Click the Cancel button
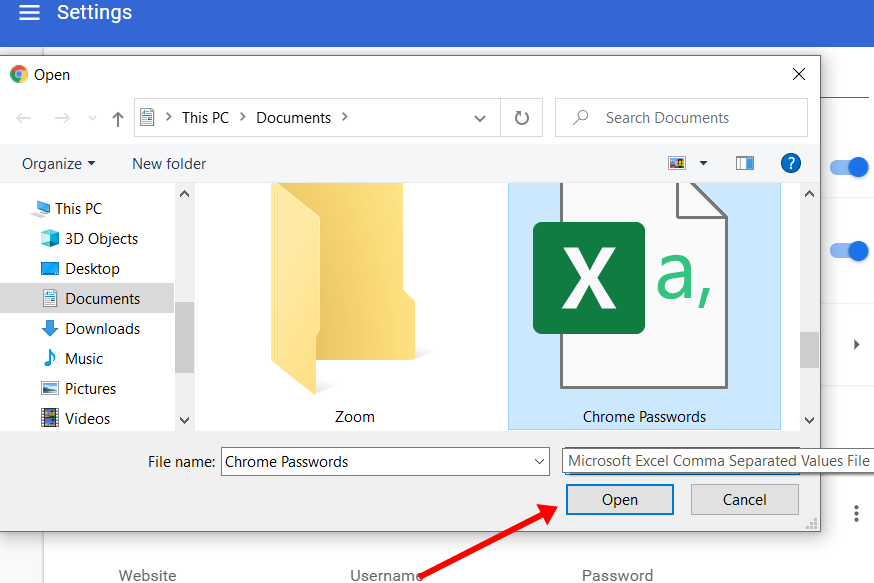 pos(744,499)
